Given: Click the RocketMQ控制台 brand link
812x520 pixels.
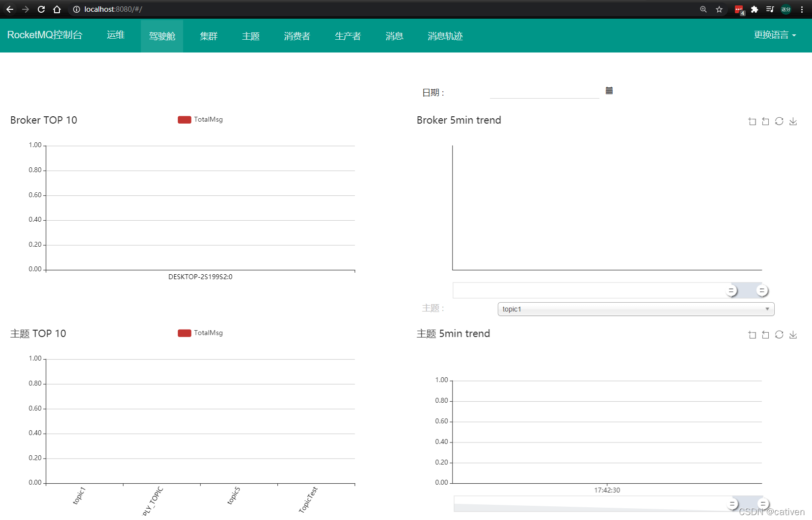Looking at the screenshot, I should click(x=45, y=35).
